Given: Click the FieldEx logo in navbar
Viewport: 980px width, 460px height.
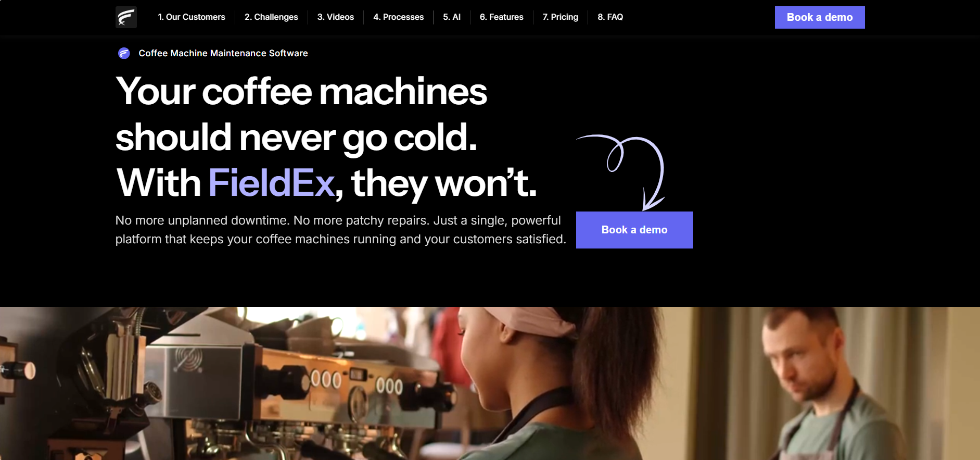Looking at the screenshot, I should pyautogui.click(x=126, y=17).
